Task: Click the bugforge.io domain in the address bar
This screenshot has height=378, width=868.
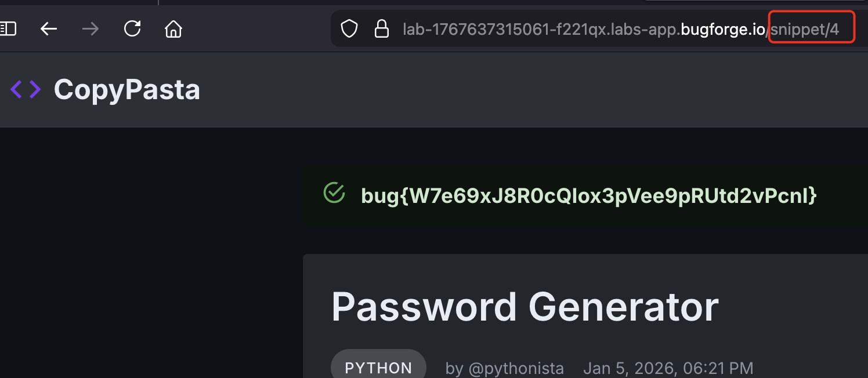Action: tap(723, 29)
